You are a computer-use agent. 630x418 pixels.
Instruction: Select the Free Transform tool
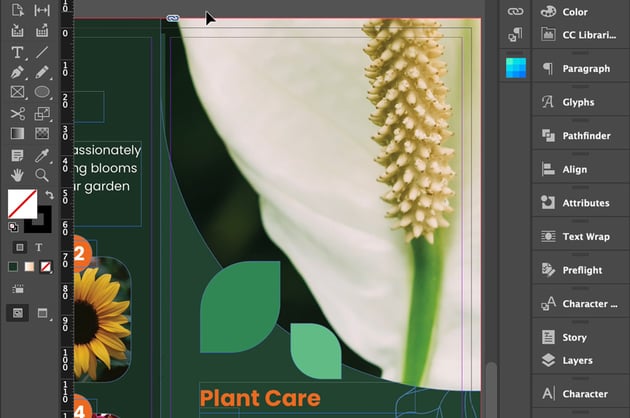click(42, 114)
